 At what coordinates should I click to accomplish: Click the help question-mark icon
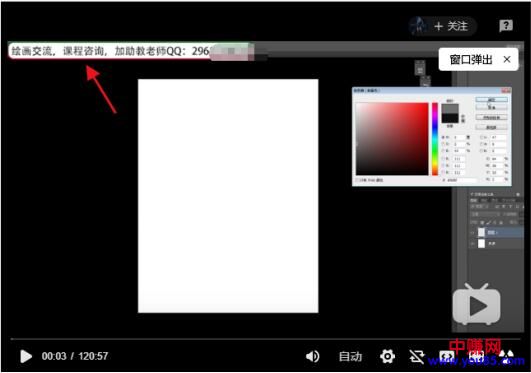506,26
